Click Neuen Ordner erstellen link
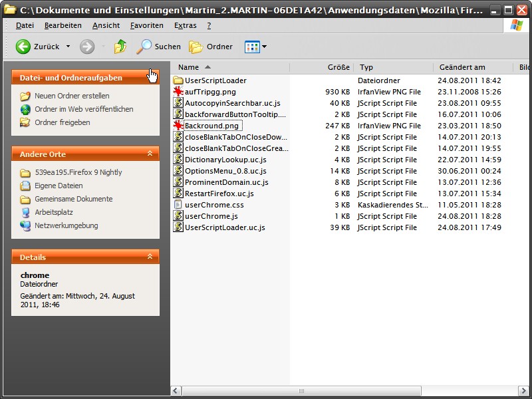Viewport: 532px width, 399px height. tap(72, 96)
